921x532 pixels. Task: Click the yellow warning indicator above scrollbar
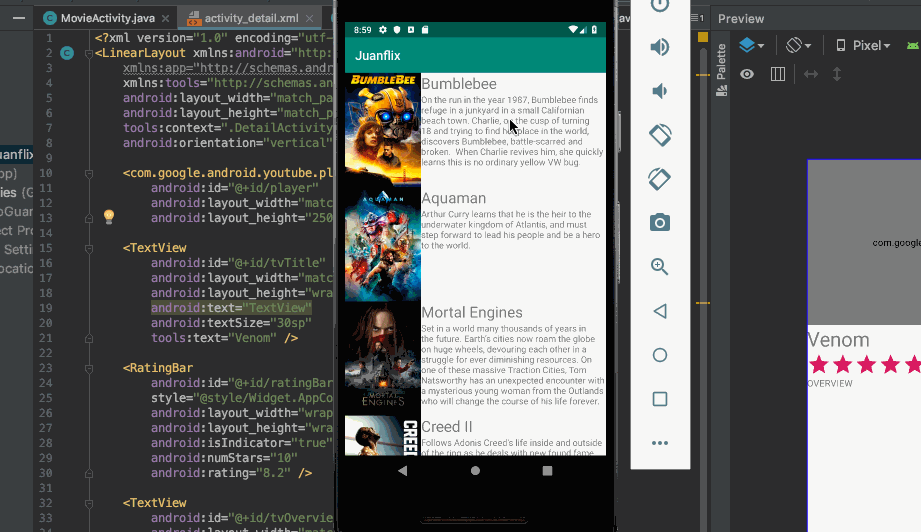[x=702, y=37]
